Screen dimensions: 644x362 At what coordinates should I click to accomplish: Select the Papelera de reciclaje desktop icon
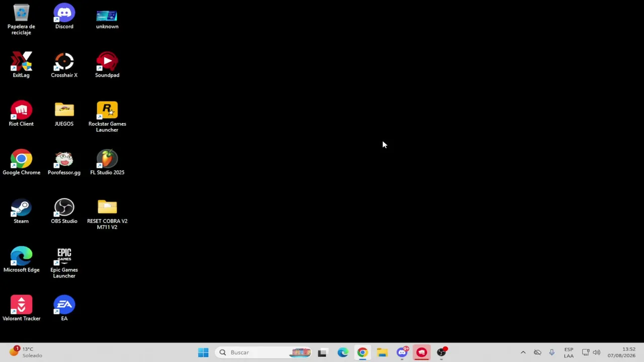(21, 20)
